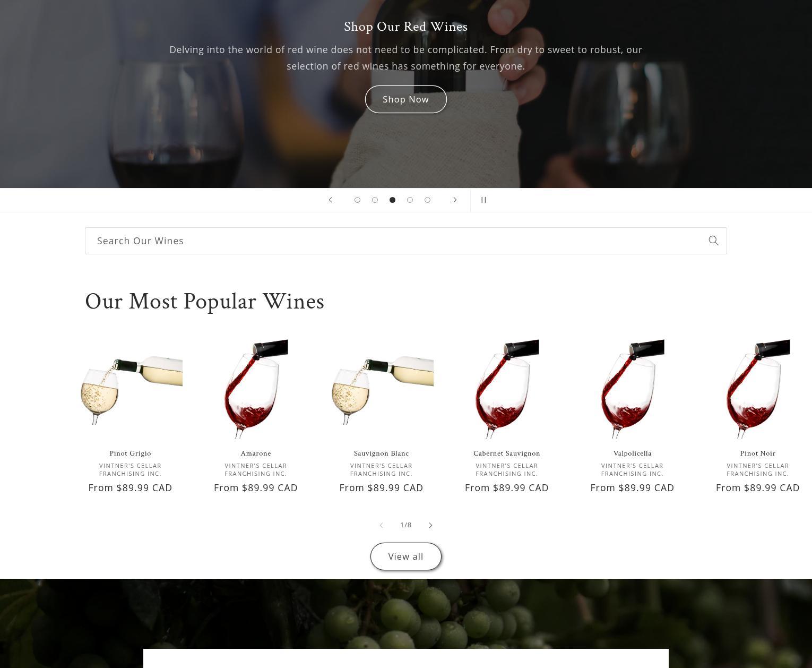This screenshot has width=812, height=668.
Task: Open the Cabernet Sauvignon product link
Action: 507,453
